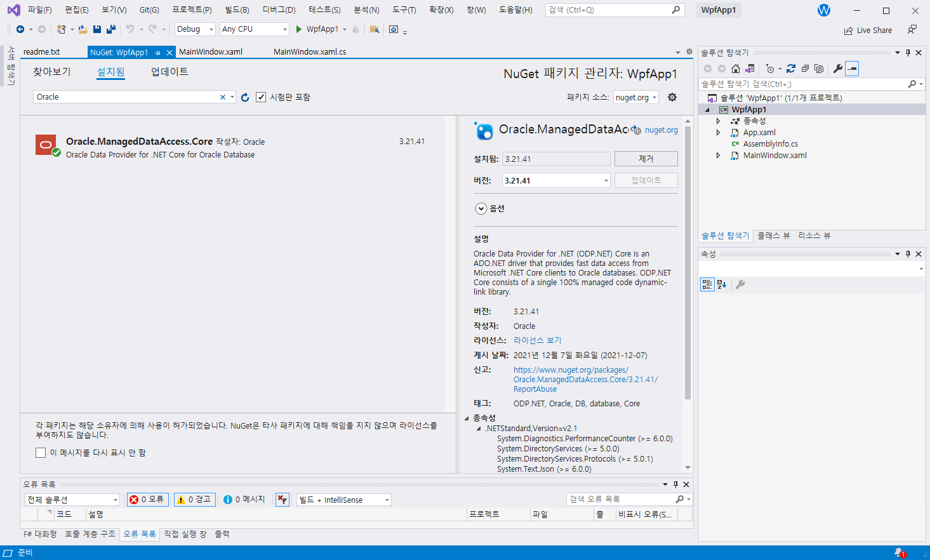
Task: Click the Uninstall button for the package
Action: point(646,159)
